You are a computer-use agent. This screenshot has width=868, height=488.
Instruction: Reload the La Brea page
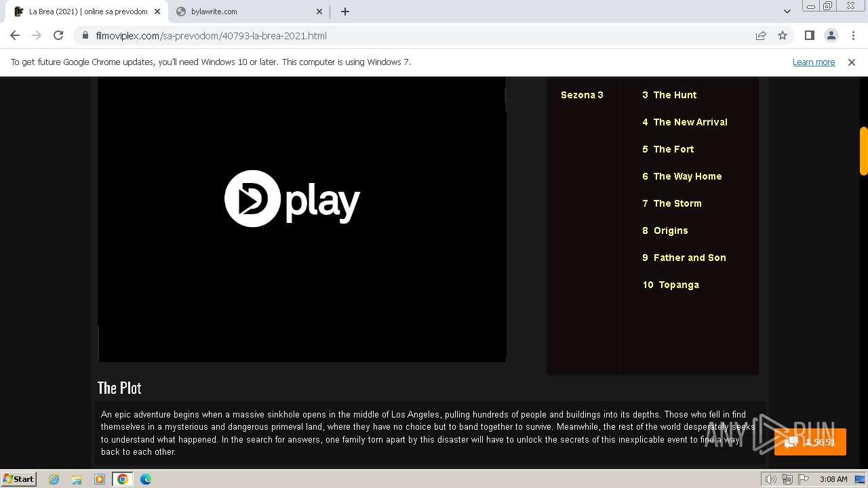58,35
